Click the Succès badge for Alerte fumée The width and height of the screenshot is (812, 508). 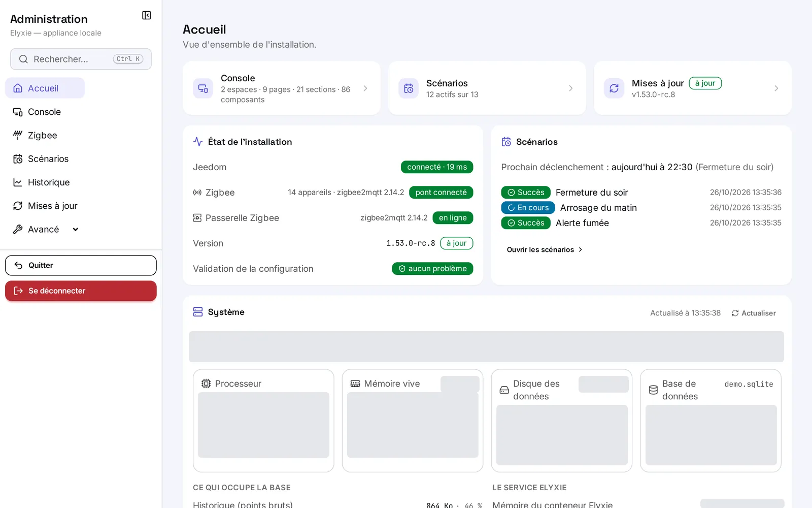(x=526, y=223)
